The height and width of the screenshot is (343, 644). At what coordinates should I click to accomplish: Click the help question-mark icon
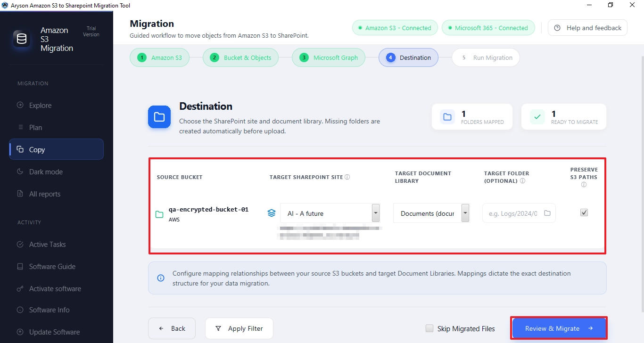[557, 28]
